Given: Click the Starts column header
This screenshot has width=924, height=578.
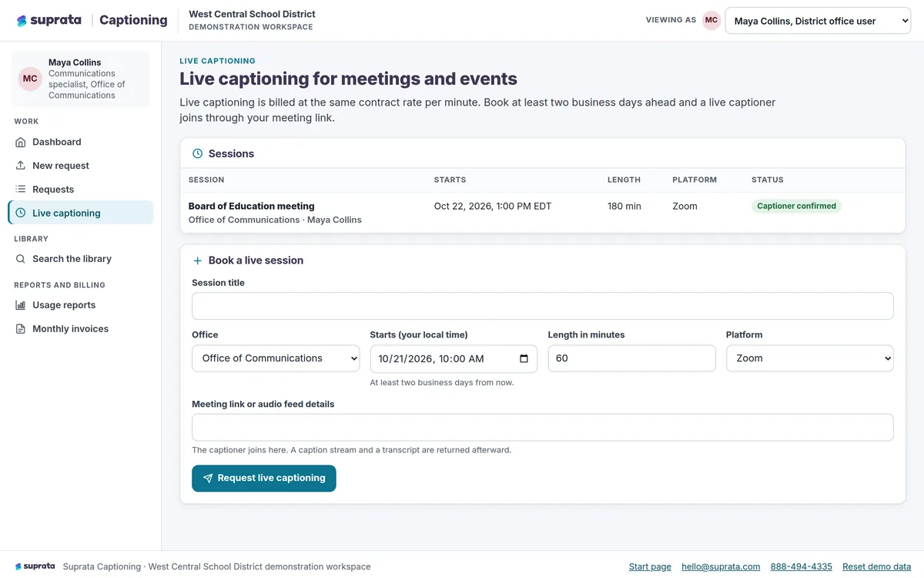Looking at the screenshot, I should (x=450, y=180).
